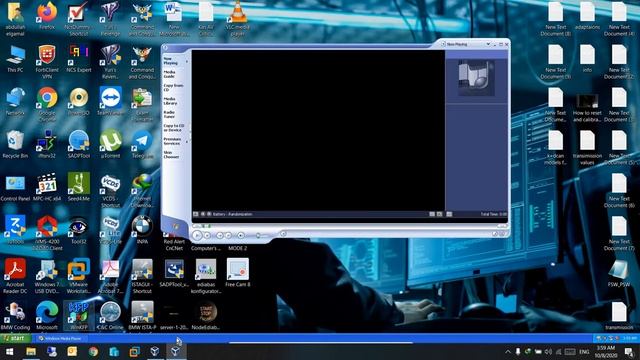Open the Recycle Bin desktop icon
The height and width of the screenshot is (360, 640).
[15, 144]
